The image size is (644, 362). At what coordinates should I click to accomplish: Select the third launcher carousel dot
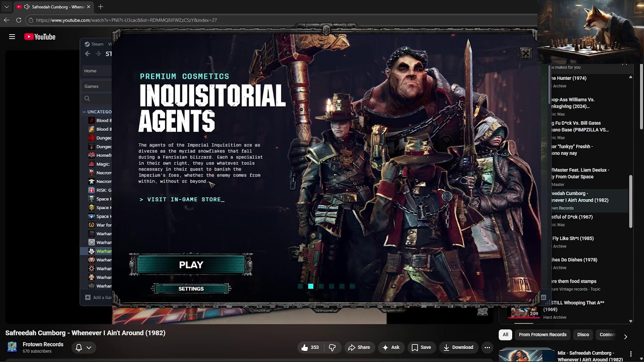pyautogui.click(x=321, y=287)
